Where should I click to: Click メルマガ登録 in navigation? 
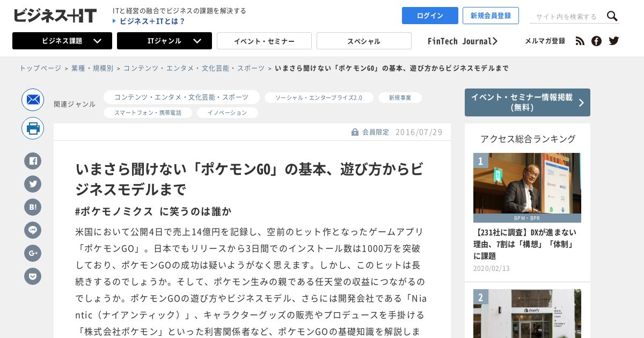coord(545,41)
